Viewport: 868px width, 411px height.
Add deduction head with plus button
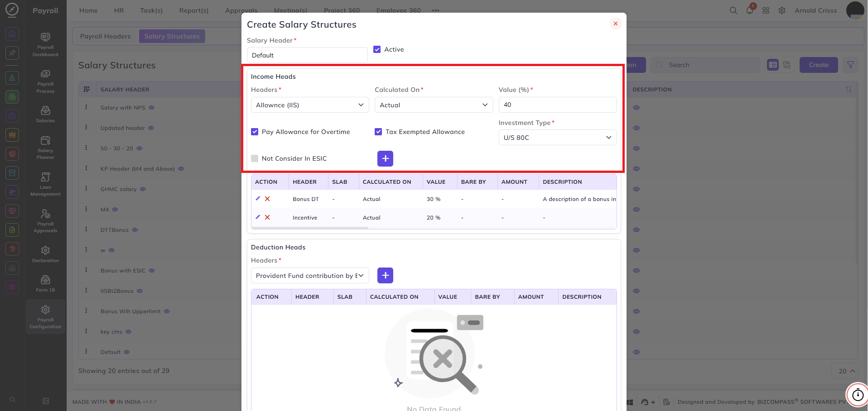[385, 275]
